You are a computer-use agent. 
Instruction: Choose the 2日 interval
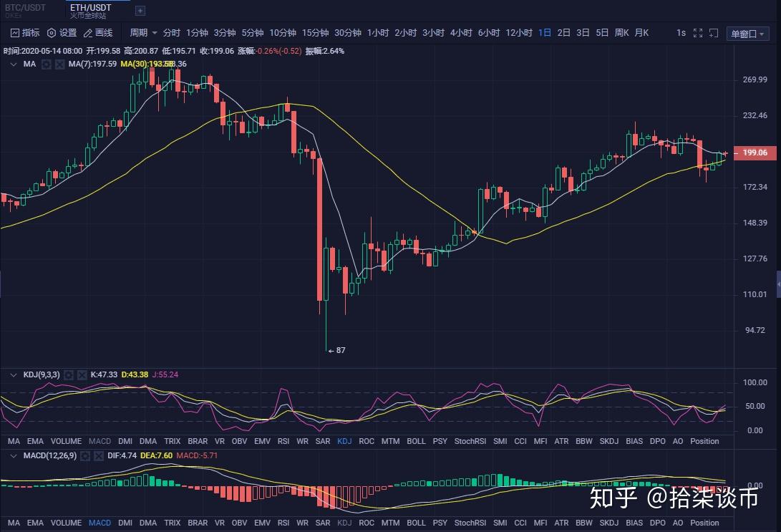coord(564,33)
